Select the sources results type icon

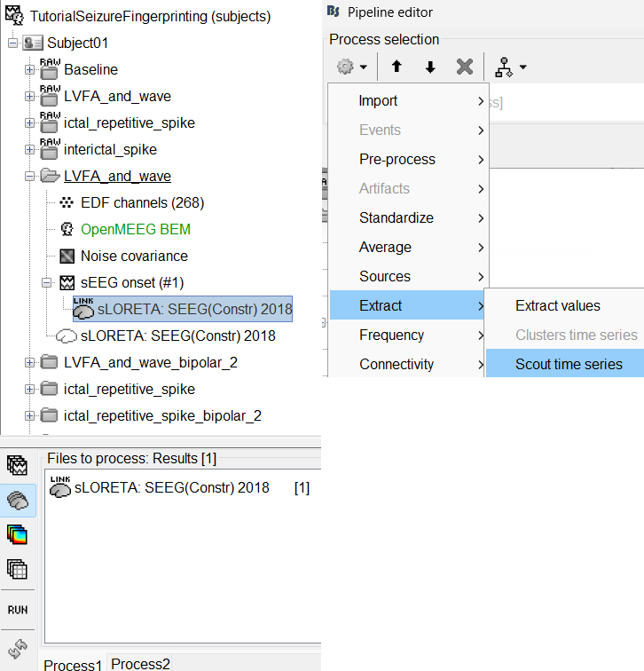click(17, 501)
